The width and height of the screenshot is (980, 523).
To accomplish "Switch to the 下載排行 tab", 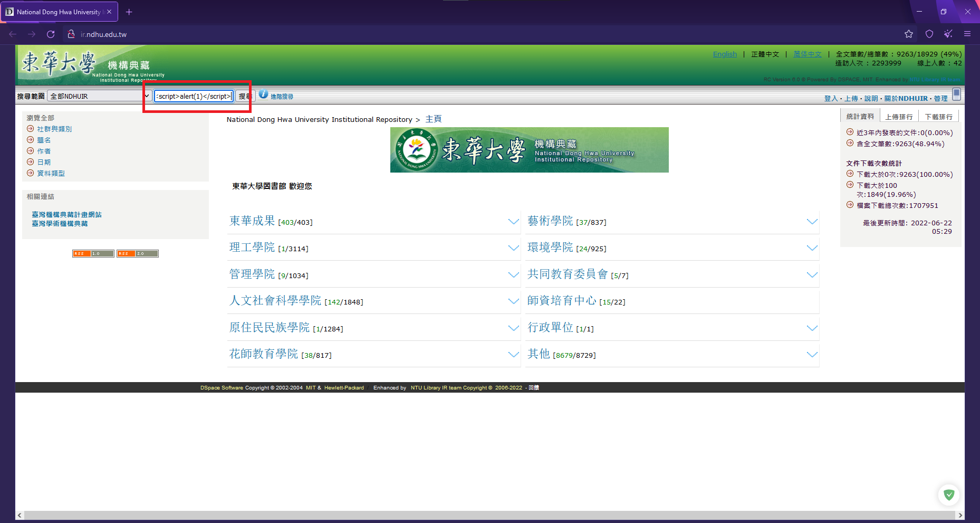I will (939, 117).
